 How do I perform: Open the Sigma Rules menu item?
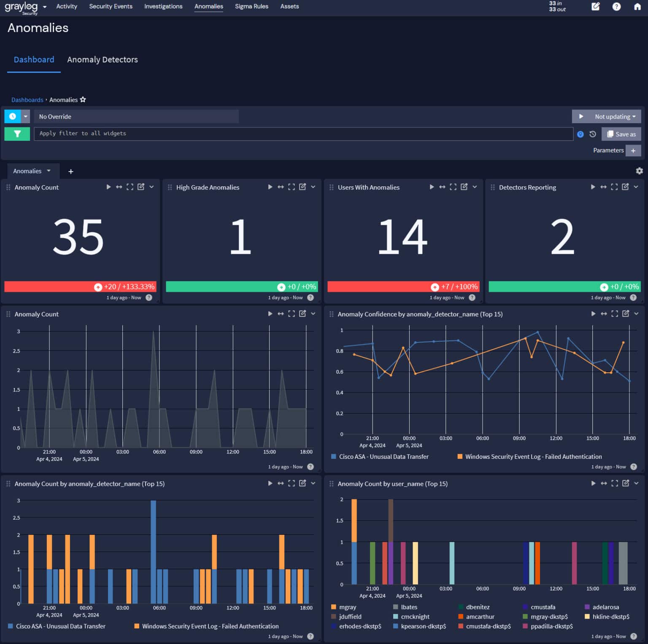[x=251, y=6]
